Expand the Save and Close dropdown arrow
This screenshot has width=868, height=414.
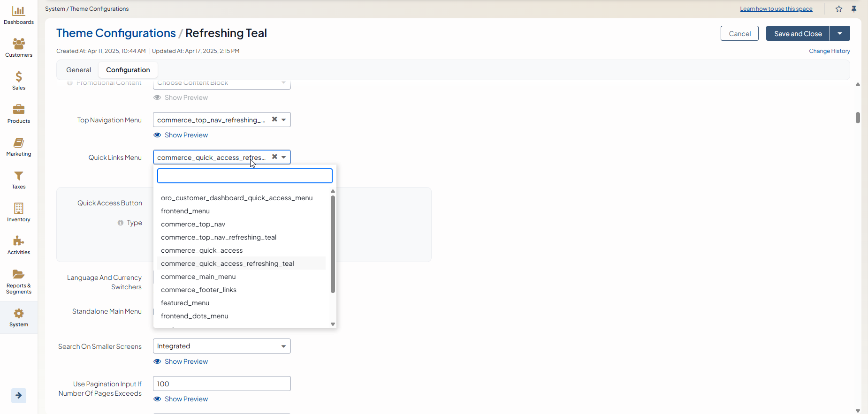840,34
